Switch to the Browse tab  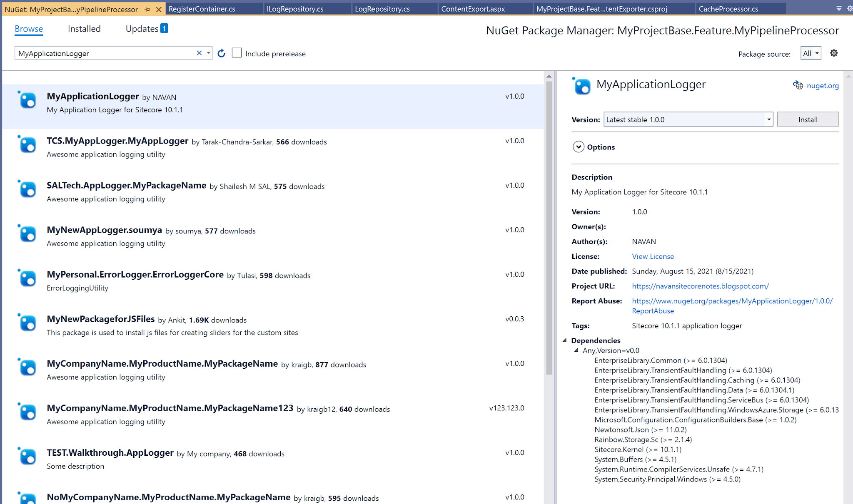[29, 29]
